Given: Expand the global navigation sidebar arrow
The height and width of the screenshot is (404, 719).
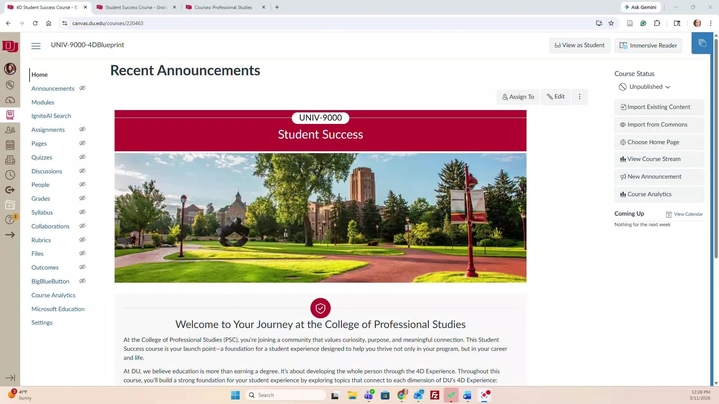Looking at the screenshot, I should [x=10, y=378].
